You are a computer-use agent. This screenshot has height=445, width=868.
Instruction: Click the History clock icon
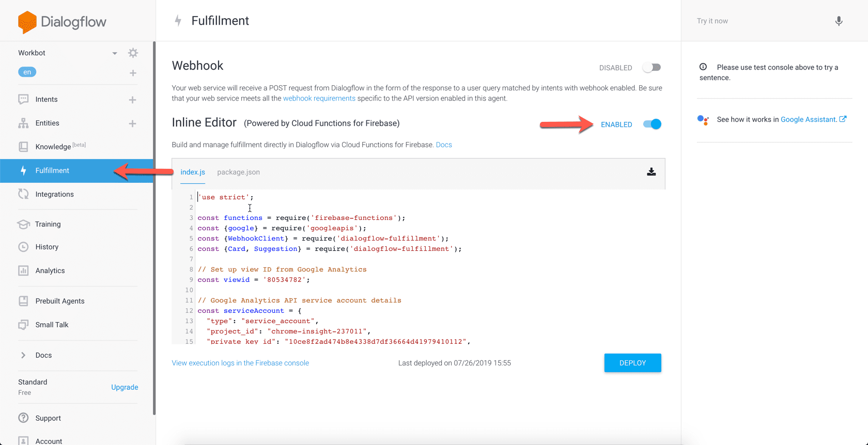[23, 247]
